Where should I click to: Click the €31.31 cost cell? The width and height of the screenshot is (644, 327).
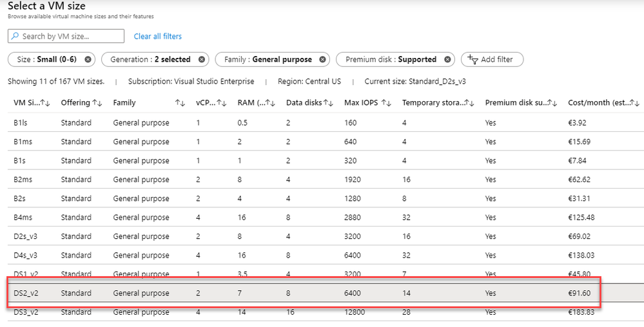[579, 198]
